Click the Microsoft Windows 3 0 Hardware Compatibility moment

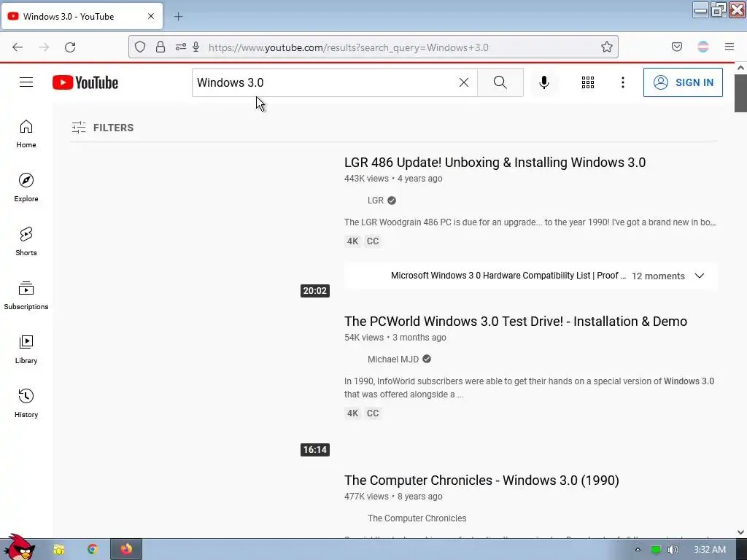(508, 276)
